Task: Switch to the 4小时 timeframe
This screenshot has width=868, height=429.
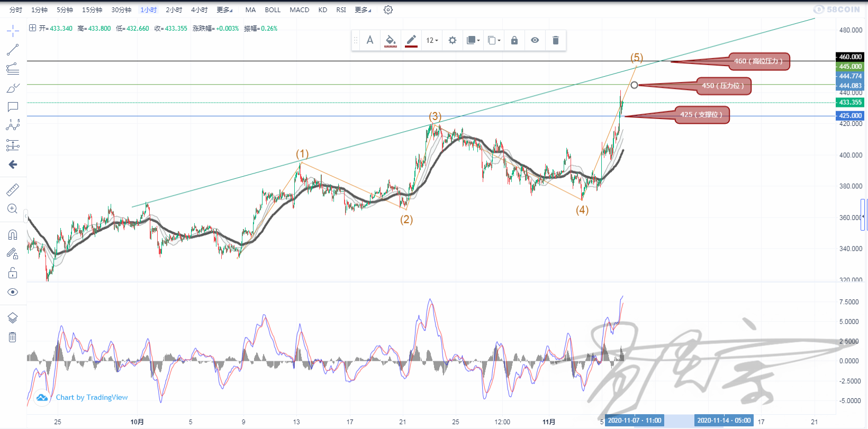Action: (x=199, y=10)
